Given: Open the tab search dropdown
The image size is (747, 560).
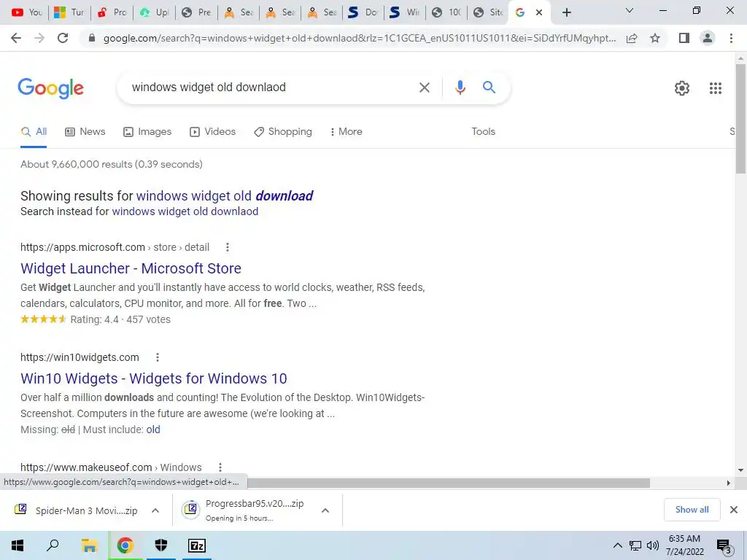Looking at the screenshot, I should (630, 10).
